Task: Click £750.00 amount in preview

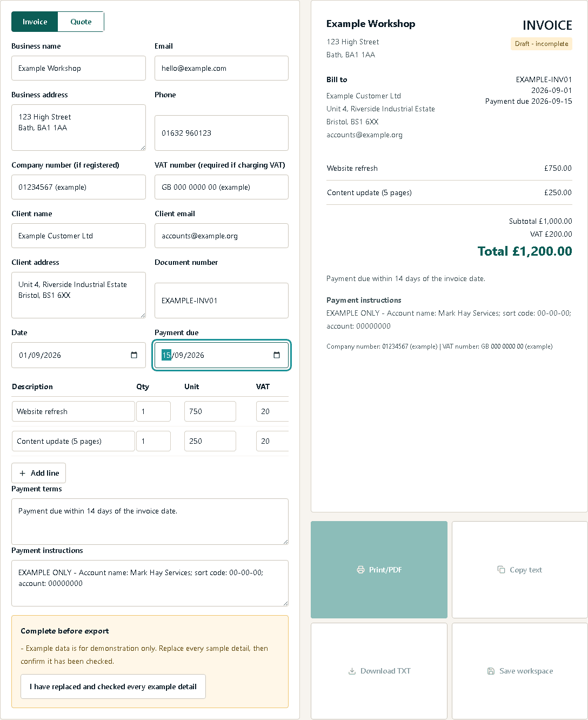Action: point(558,168)
